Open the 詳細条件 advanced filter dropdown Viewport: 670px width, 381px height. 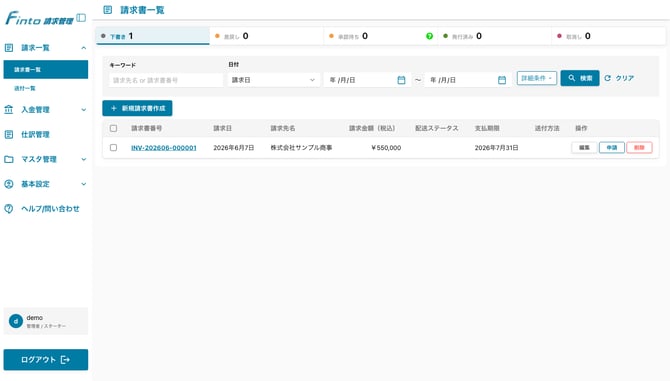(x=537, y=78)
